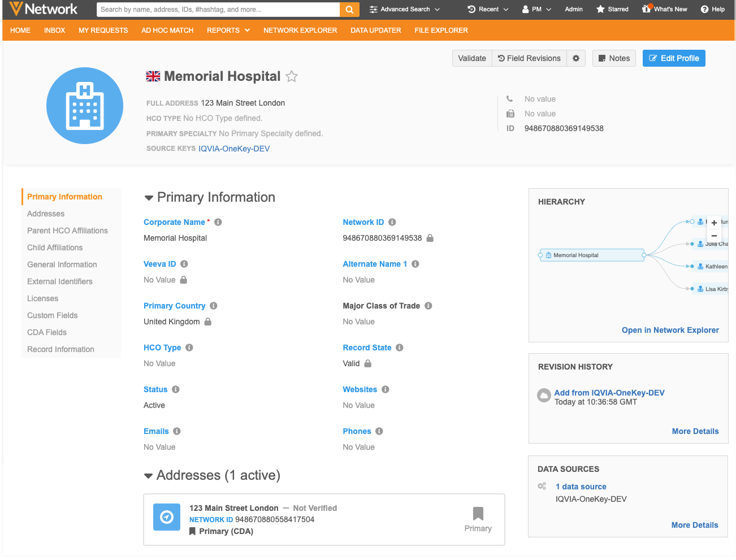Image resolution: width=736 pixels, height=560 pixels.
Task: Star the Memorial Hospital record
Action: [x=292, y=76]
